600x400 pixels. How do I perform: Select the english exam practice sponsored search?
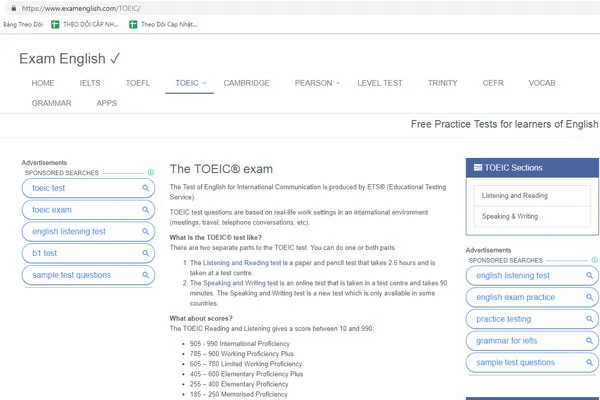[532, 297]
